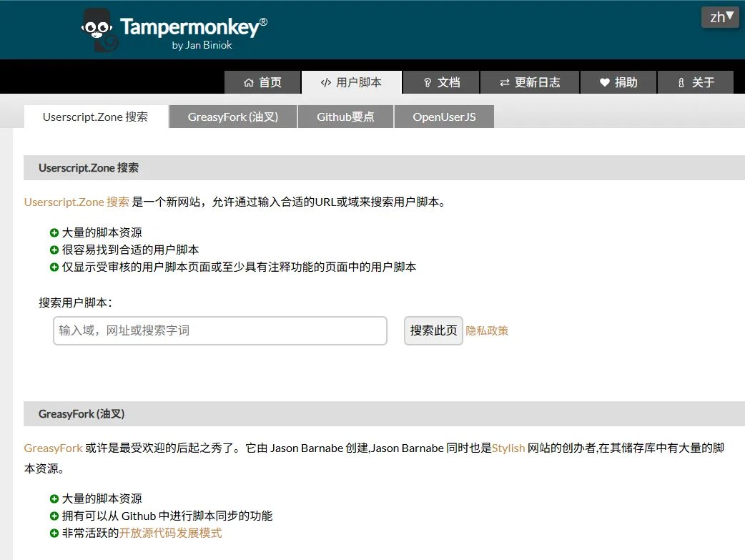The image size is (745, 560).
Task: Open the 文档 documentation tab
Action: [441, 82]
